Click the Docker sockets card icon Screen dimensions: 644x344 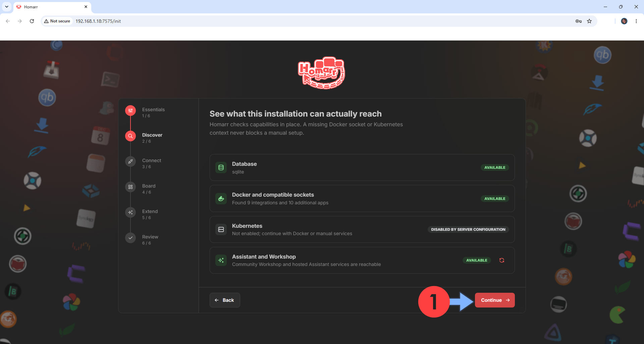221,199
